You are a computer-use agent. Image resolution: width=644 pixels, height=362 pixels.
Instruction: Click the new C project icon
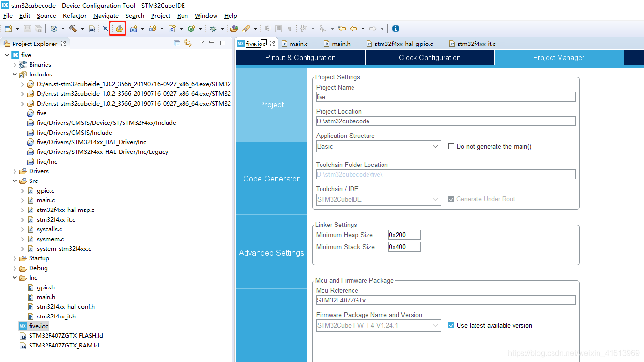133,29
